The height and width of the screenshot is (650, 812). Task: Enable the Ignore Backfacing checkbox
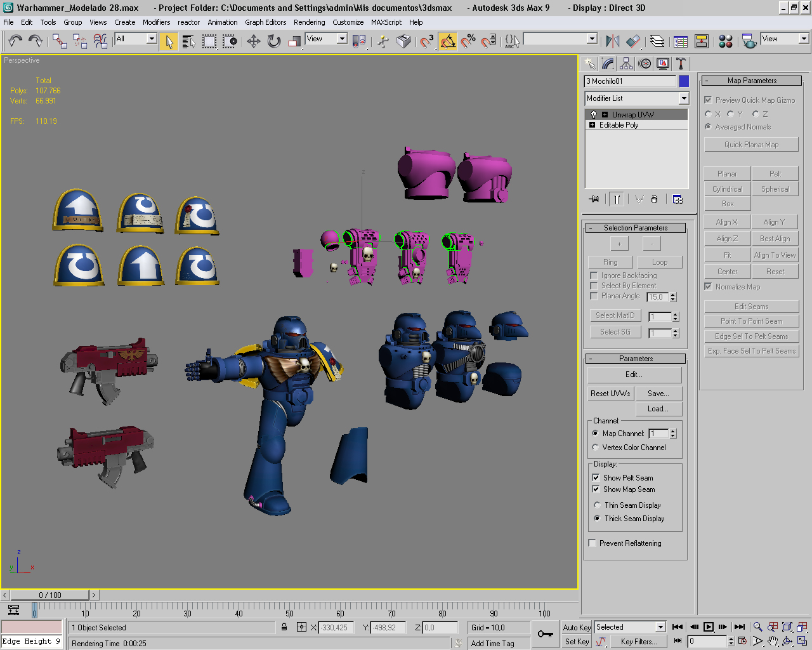pyautogui.click(x=594, y=275)
